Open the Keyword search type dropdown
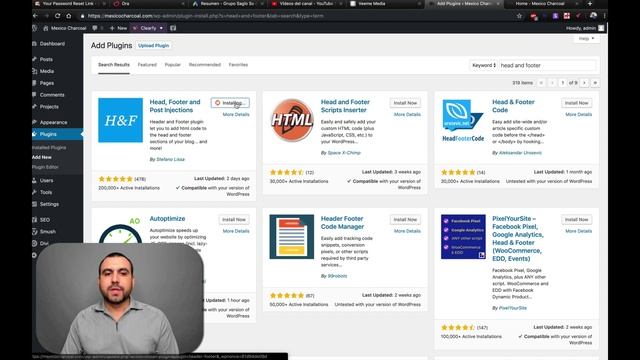 click(x=484, y=65)
